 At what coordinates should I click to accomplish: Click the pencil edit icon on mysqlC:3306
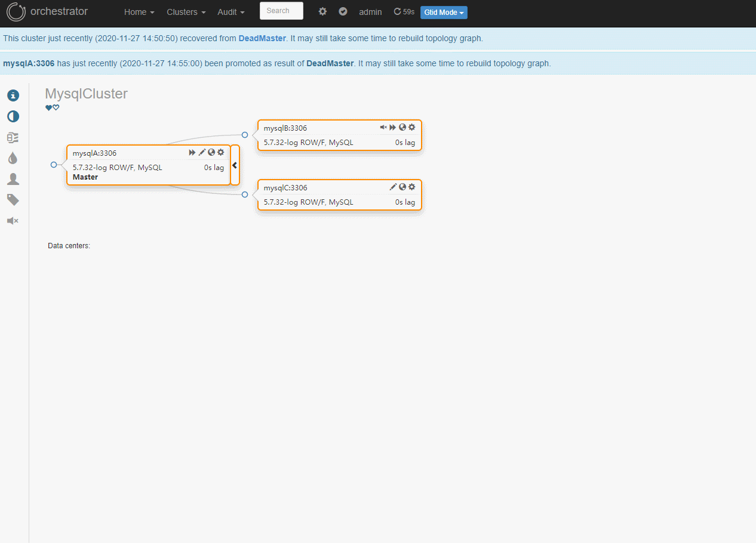(393, 187)
